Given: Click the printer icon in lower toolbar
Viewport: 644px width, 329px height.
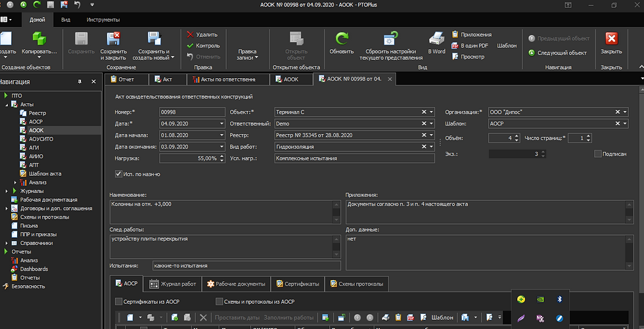Looking at the screenshot, I should click(x=385, y=317).
